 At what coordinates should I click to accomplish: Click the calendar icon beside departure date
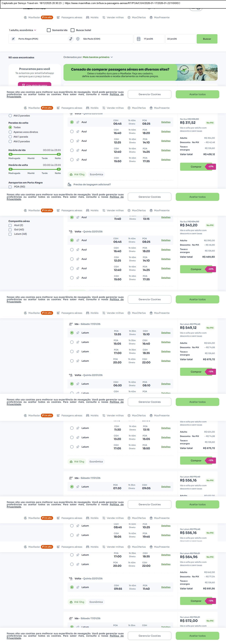[139, 39]
